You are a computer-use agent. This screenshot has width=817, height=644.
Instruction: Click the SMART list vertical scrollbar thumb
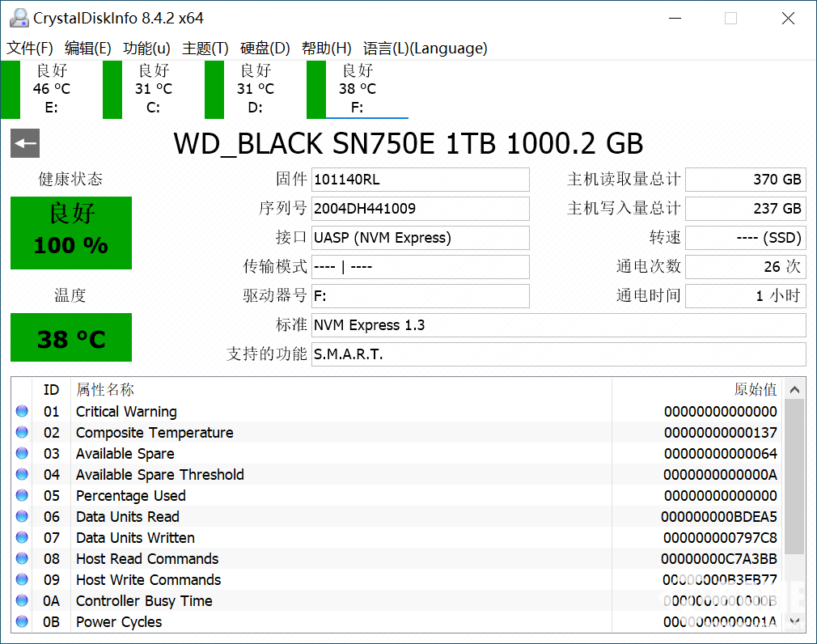(x=794, y=477)
